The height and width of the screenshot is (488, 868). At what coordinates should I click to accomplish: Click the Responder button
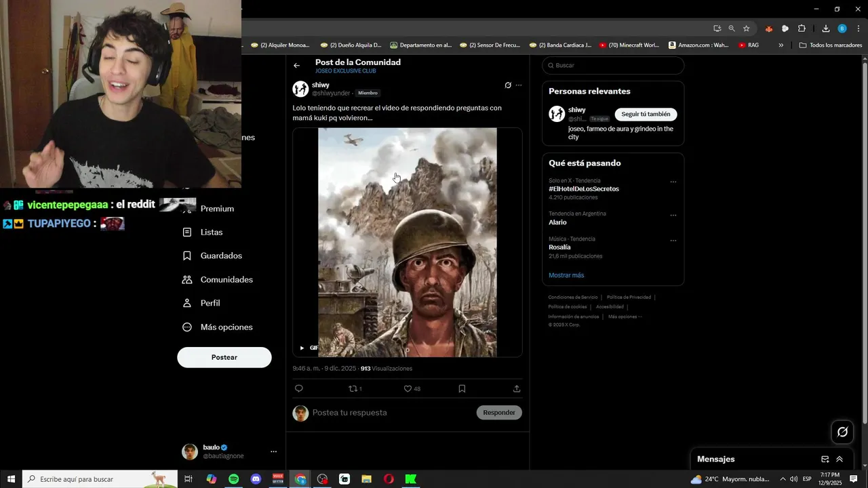pos(499,412)
